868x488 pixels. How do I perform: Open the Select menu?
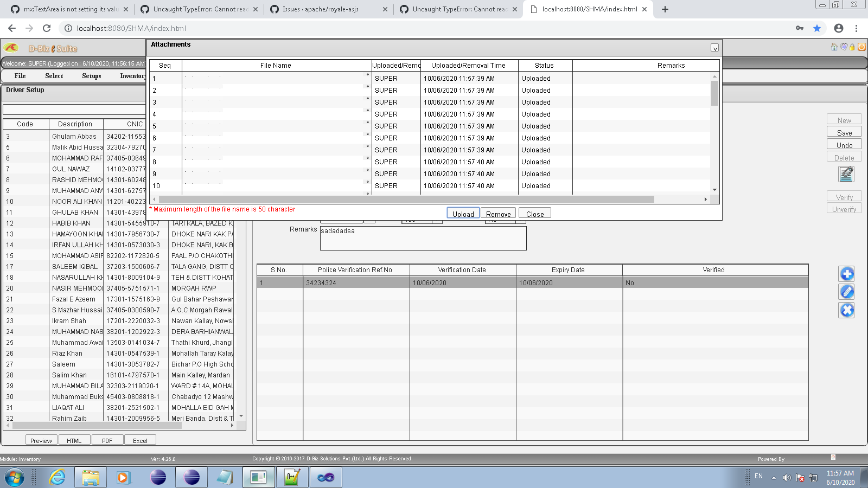tap(54, 76)
